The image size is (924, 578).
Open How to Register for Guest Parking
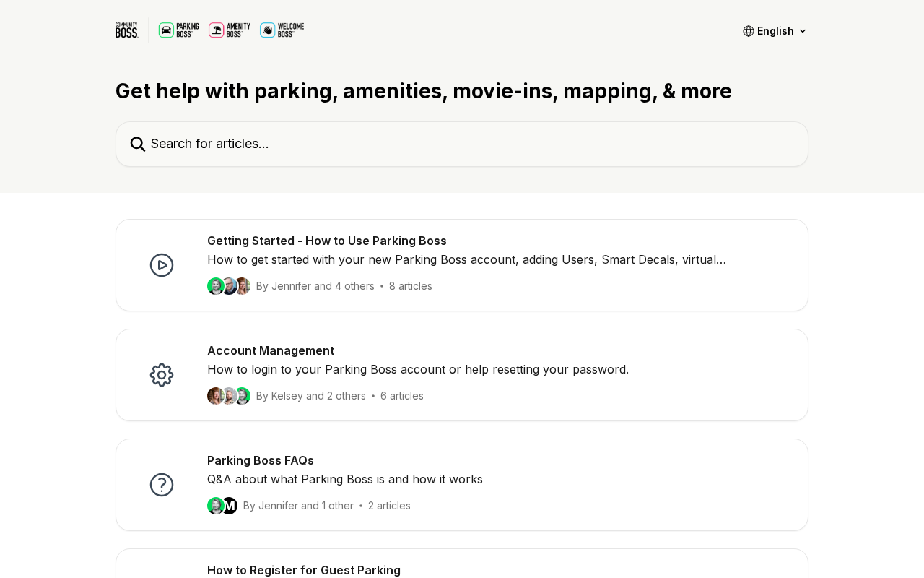point(304,570)
